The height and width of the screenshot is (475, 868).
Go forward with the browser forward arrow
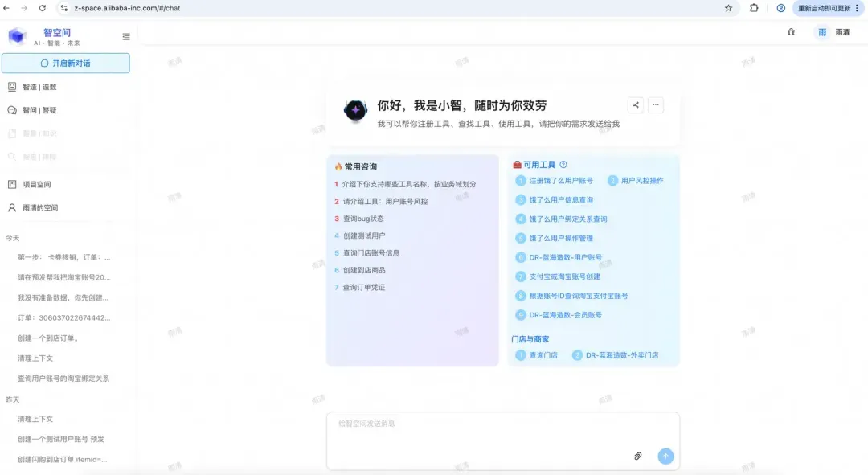click(24, 8)
